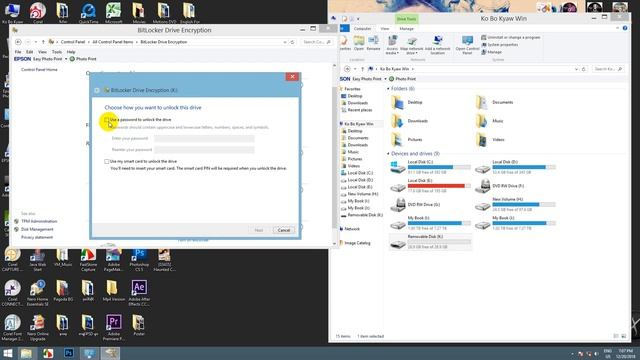The height and width of the screenshot is (360, 640).
Task: Collapse the Folders (6) group
Action: tap(388, 89)
